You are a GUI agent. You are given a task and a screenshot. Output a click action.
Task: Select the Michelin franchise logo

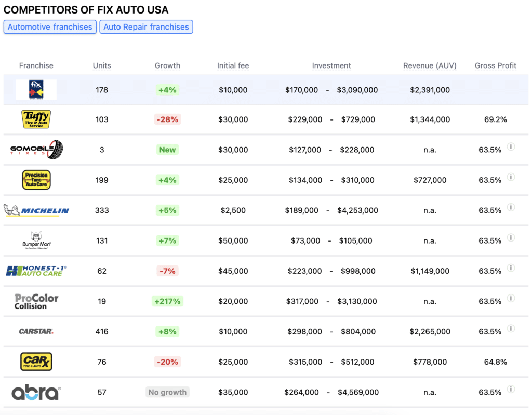pyautogui.click(x=36, y=210)
